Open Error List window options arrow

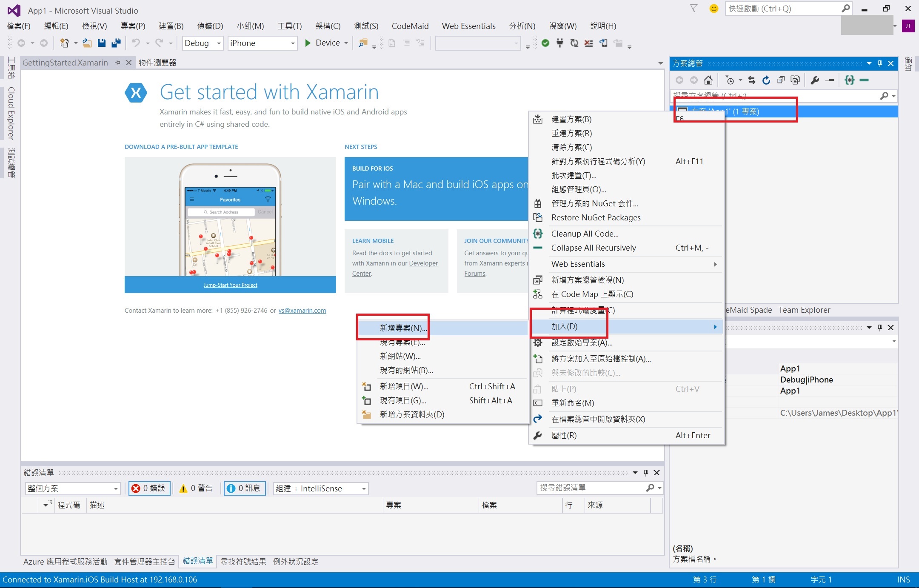tap(635, 473)
